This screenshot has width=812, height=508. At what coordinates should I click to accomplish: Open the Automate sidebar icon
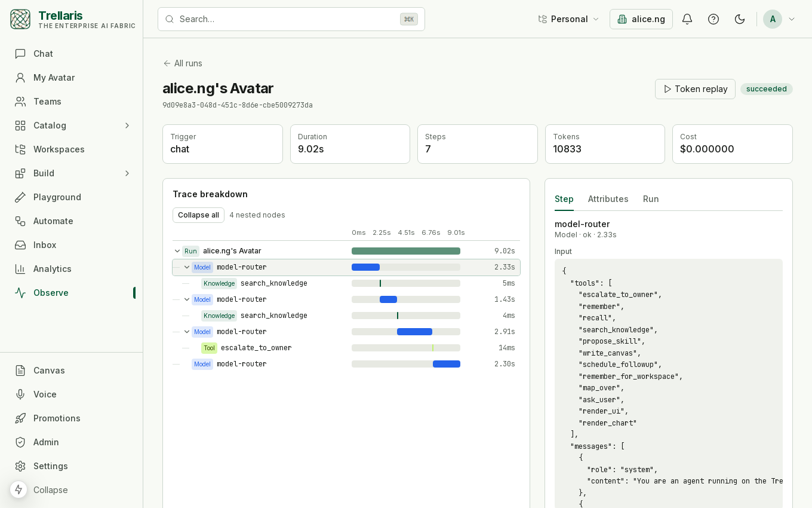click(x=20, y=221)
